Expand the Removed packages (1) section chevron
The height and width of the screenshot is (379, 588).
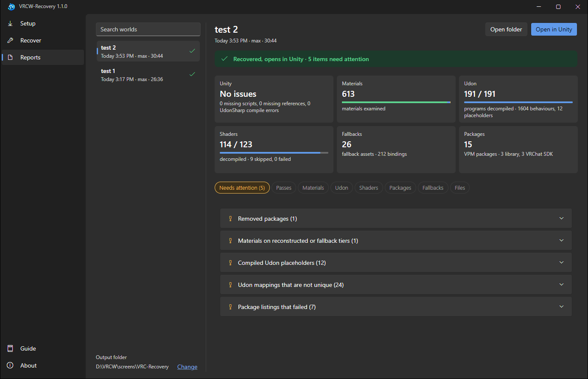pyautogui.click(x=561, y=219)
